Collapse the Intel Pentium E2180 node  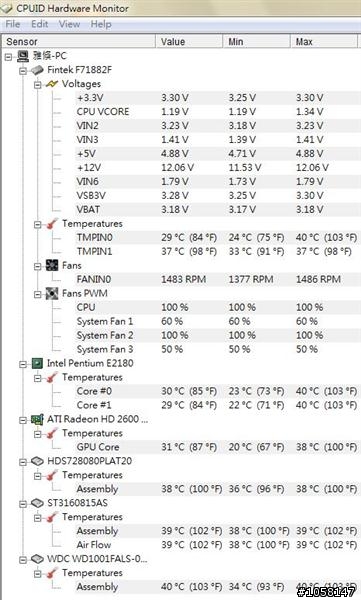[23, 364]
